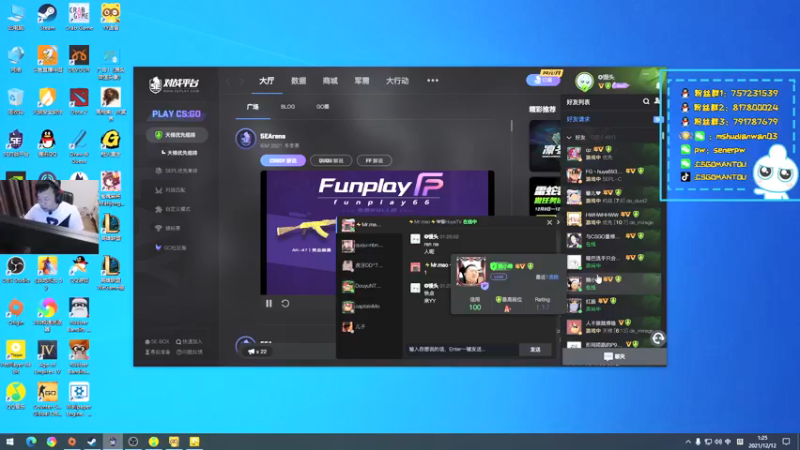Select the BLOG sub-tab

coord(288,107)
